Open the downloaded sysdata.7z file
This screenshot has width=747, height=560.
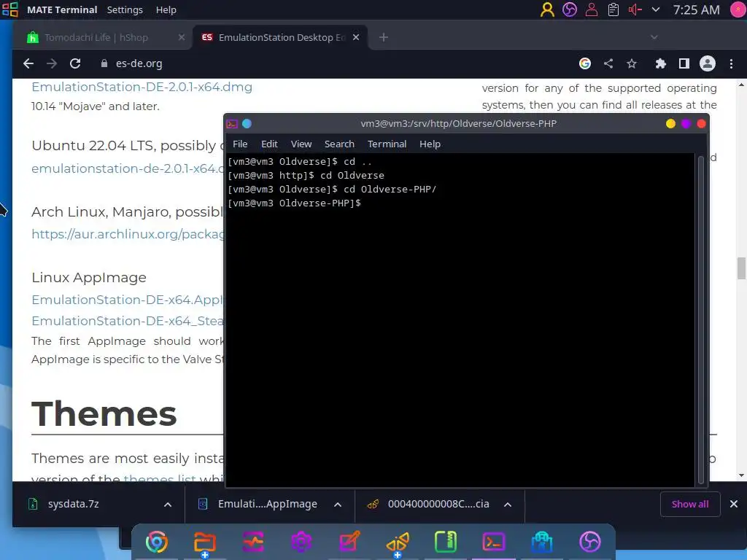pos(74,504)
